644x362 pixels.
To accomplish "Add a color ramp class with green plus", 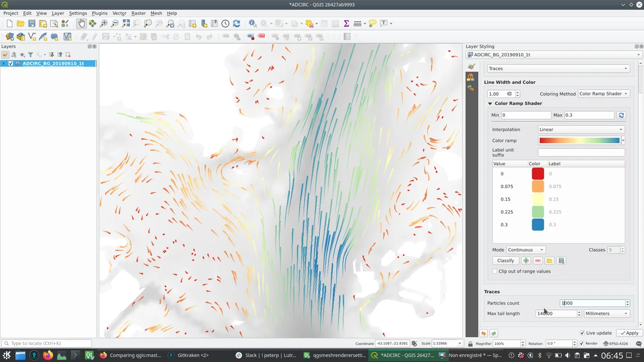I will click(x=526, y=261).
